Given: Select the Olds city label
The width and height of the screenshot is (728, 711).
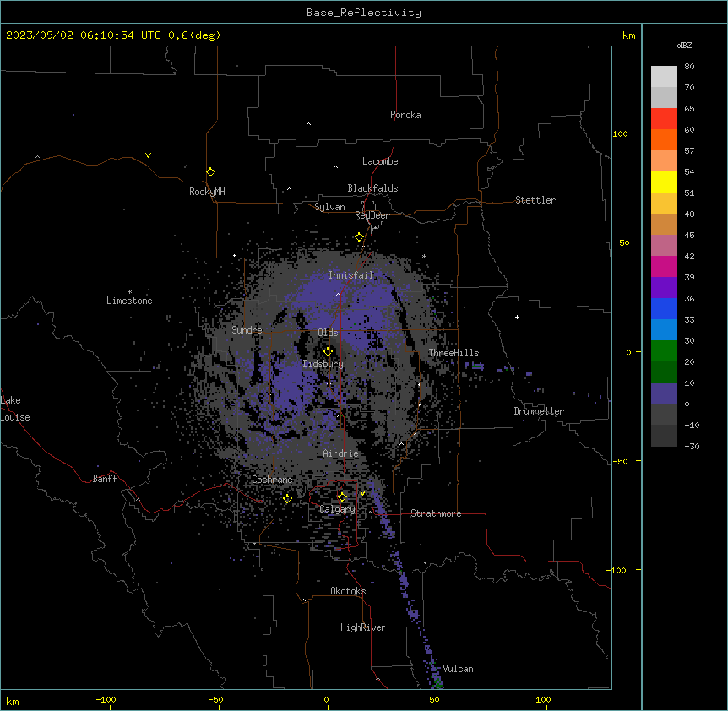Looking at the screenshot, I should click(328, 333).
